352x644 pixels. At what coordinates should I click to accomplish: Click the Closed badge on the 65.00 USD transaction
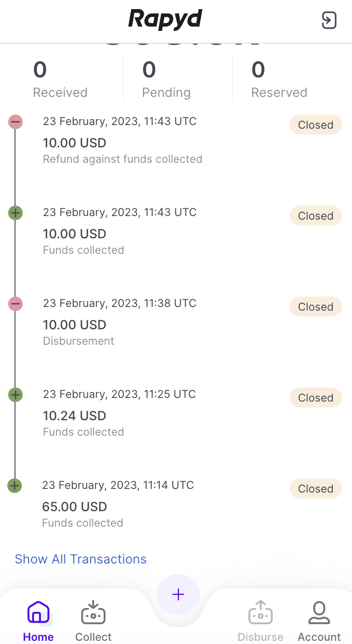[316, 489]
